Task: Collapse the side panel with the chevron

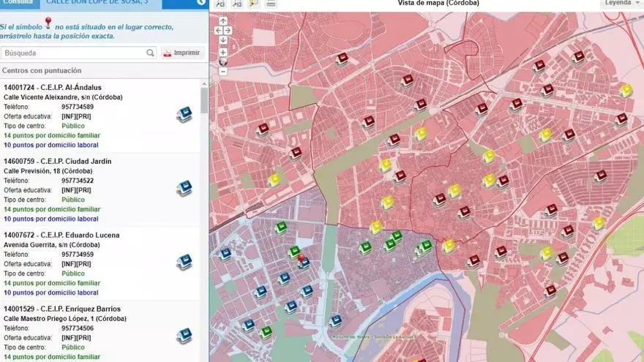Action: point(201,4)
